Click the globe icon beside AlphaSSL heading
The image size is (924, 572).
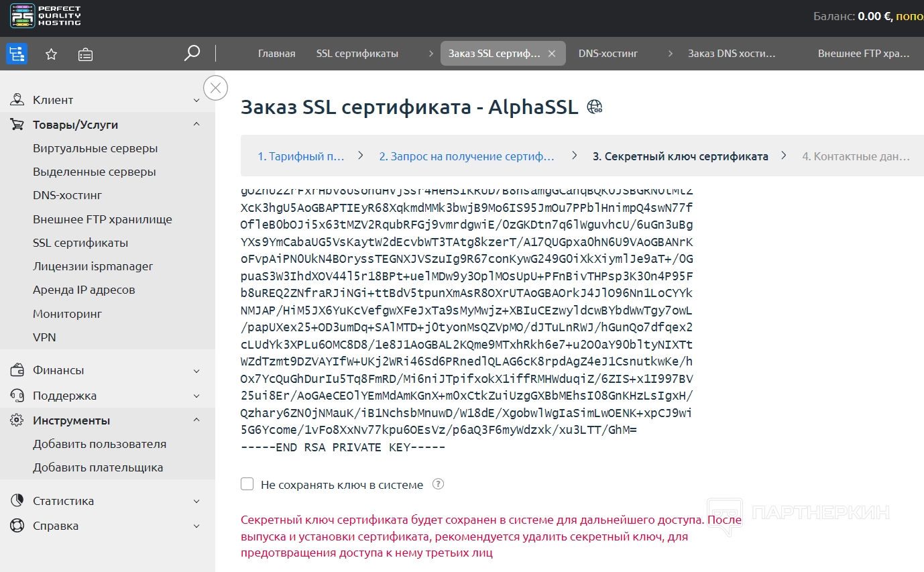pos(595,107)
